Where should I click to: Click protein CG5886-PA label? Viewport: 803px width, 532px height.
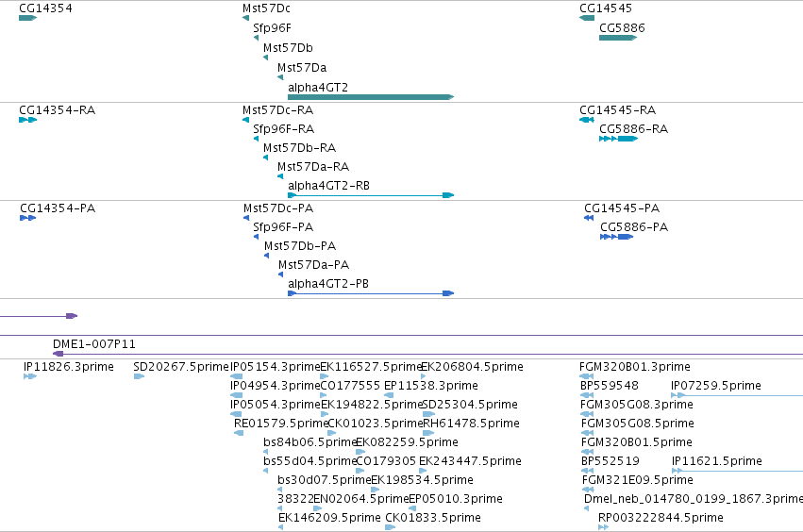(634, 227)
